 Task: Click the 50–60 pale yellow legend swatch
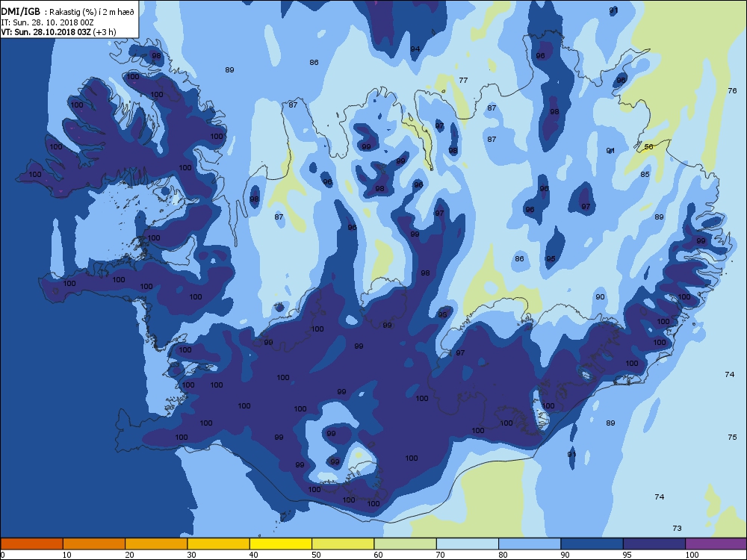(343, 544)
